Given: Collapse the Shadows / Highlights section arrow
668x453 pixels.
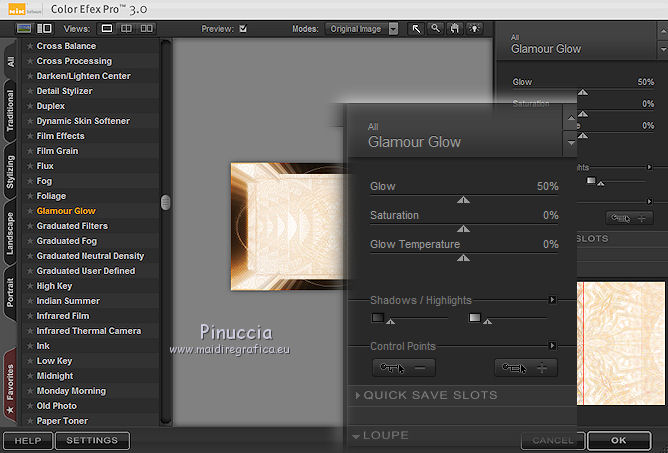Looking at the screenshot, I should click(x=552, y=300).
